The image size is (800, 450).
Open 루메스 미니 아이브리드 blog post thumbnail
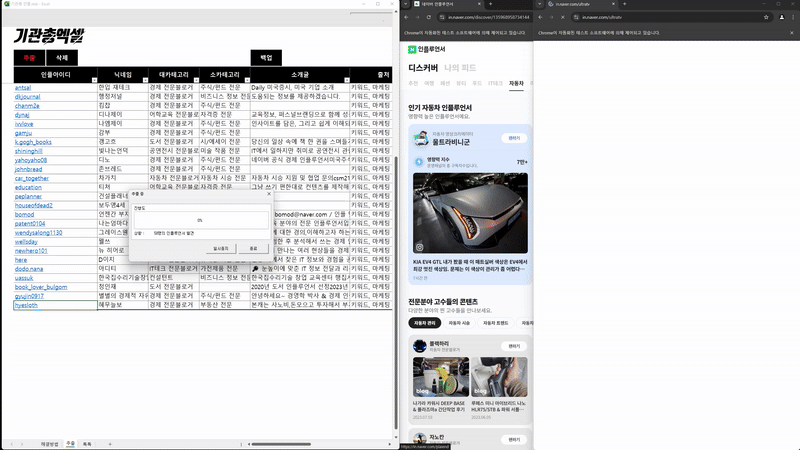coord(499,377)
